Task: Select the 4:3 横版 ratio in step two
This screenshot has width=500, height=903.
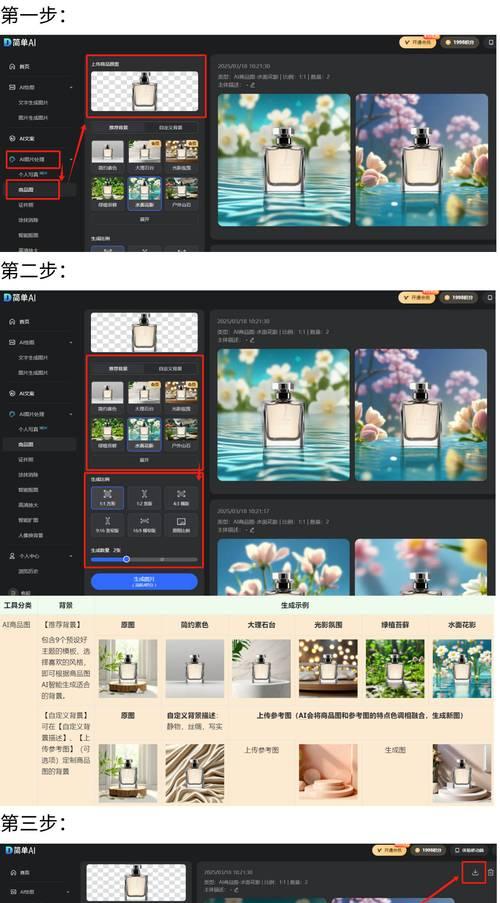Action: (181, 498)
